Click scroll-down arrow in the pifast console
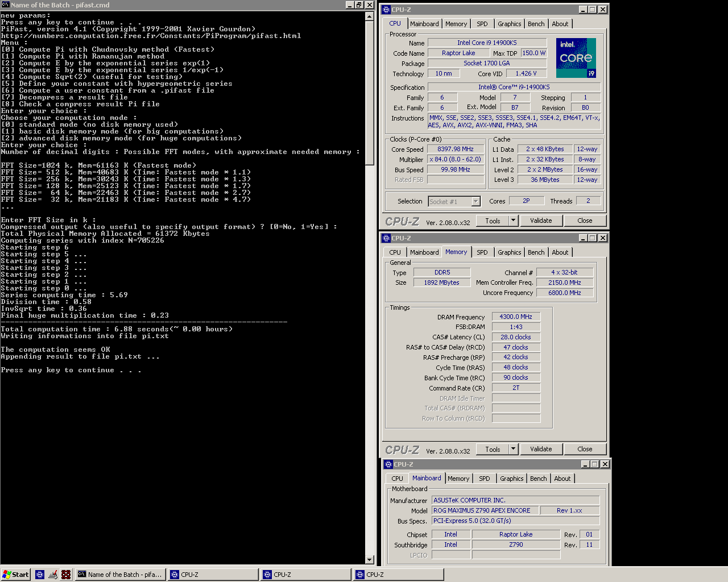The image size is (728, 582). (x=370, y=560)
